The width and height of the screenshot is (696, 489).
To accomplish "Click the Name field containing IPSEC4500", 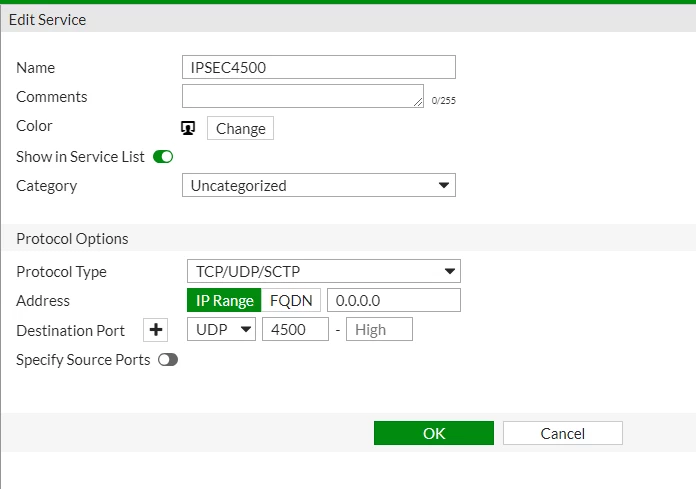I will [x=319, y=67].
